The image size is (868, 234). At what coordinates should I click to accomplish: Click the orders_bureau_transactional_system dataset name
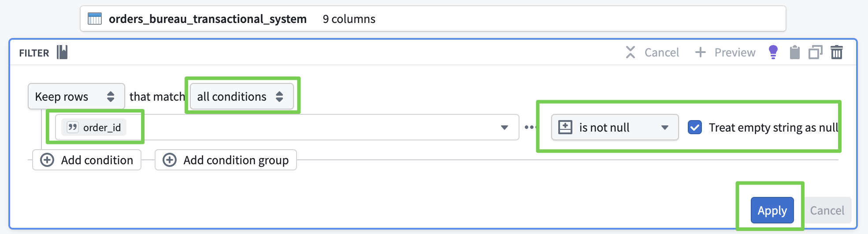coord(208,19)
